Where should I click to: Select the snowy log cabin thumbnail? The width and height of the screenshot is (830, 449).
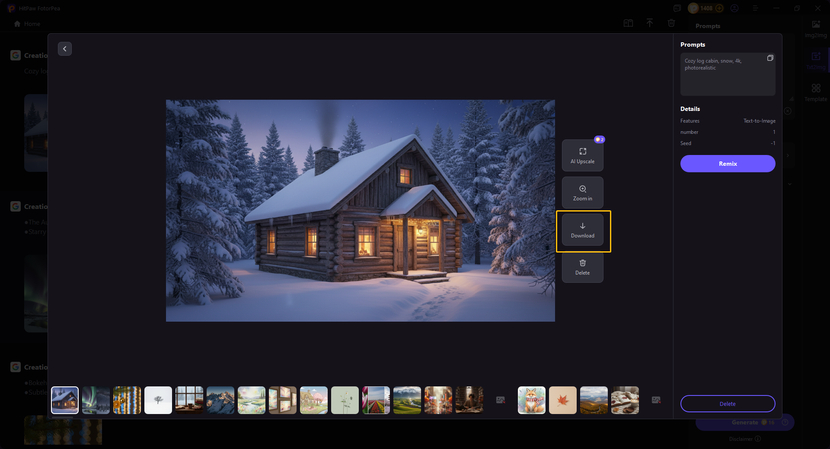65,400
